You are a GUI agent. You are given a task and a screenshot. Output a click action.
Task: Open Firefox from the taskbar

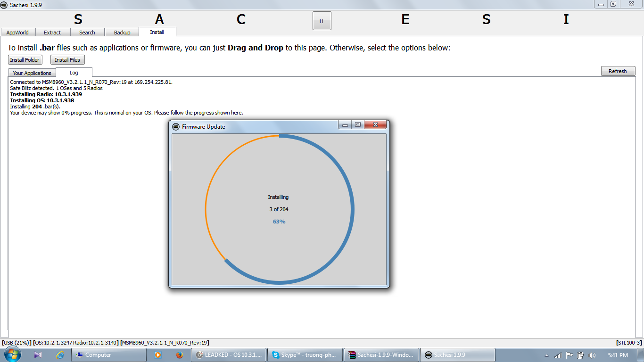click(x=180, y=355)
